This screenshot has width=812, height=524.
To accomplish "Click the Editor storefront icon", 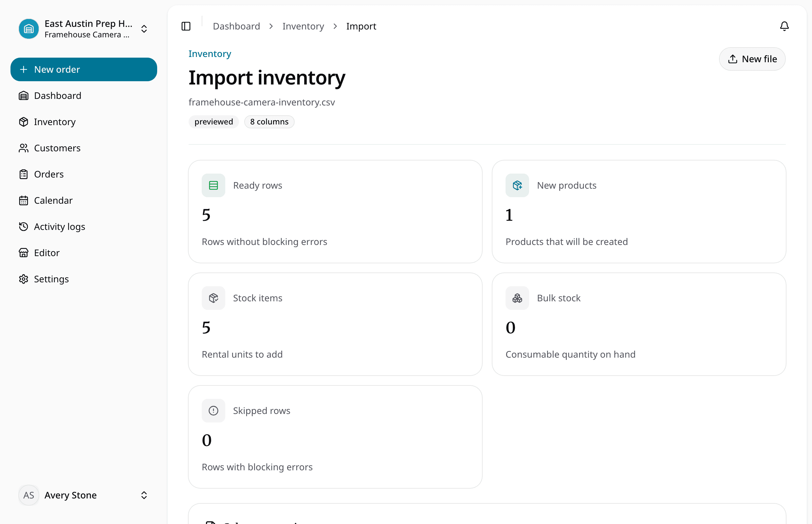I will pos(24,253).
